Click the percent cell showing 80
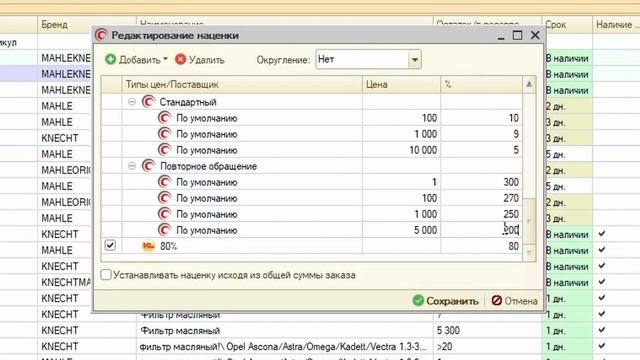Image resolution: width=640 pixels, height=360 pixels. coord(481,246)
